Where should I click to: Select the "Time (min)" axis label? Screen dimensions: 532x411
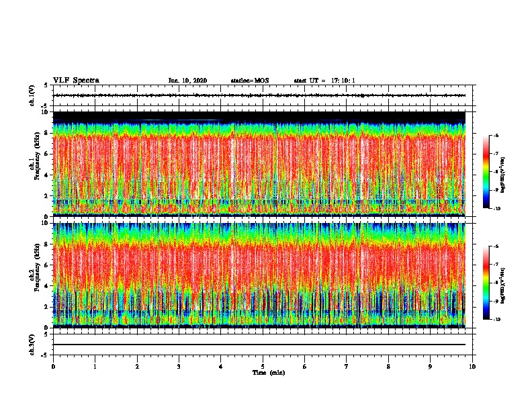[269, 373]
